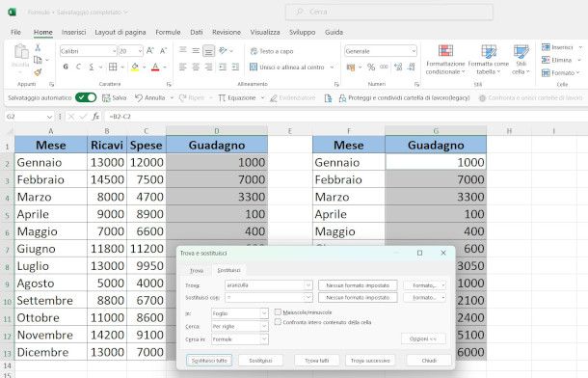Expand the Sostituisci con field dropdown
Image resolution: width=588 pixels, height=378 pixels.
308,297
